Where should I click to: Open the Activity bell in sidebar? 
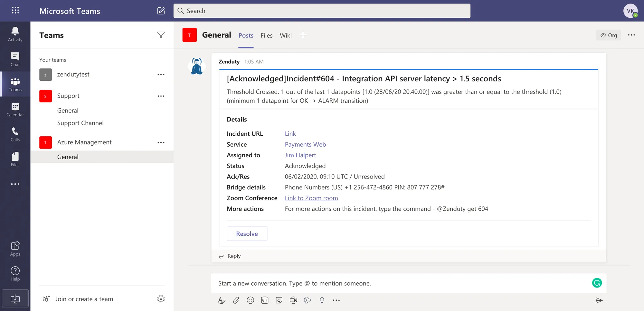[15, 34]
